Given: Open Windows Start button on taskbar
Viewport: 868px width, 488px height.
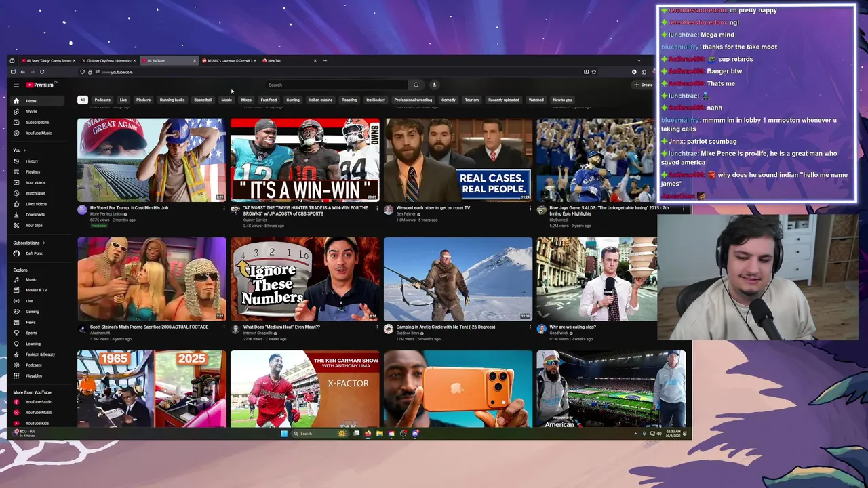Looking at the screenshot, I should coord(284,434).
